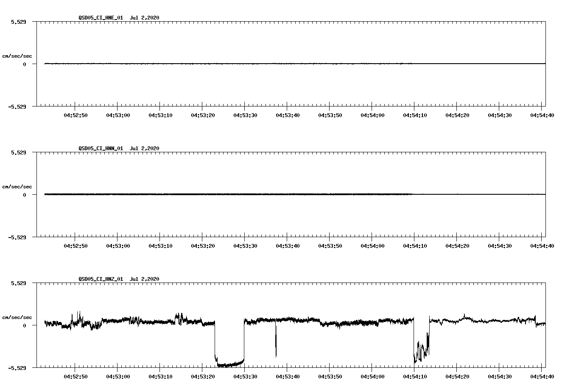Select the Jul 2,2020 date above HNE plot

pos(145,18)
